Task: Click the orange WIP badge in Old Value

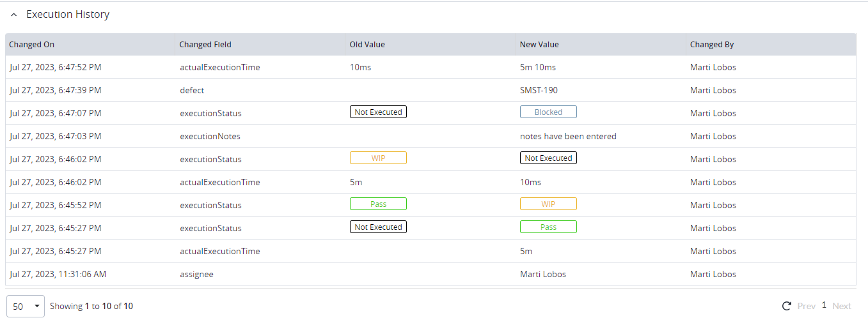Action: [378, 158]
